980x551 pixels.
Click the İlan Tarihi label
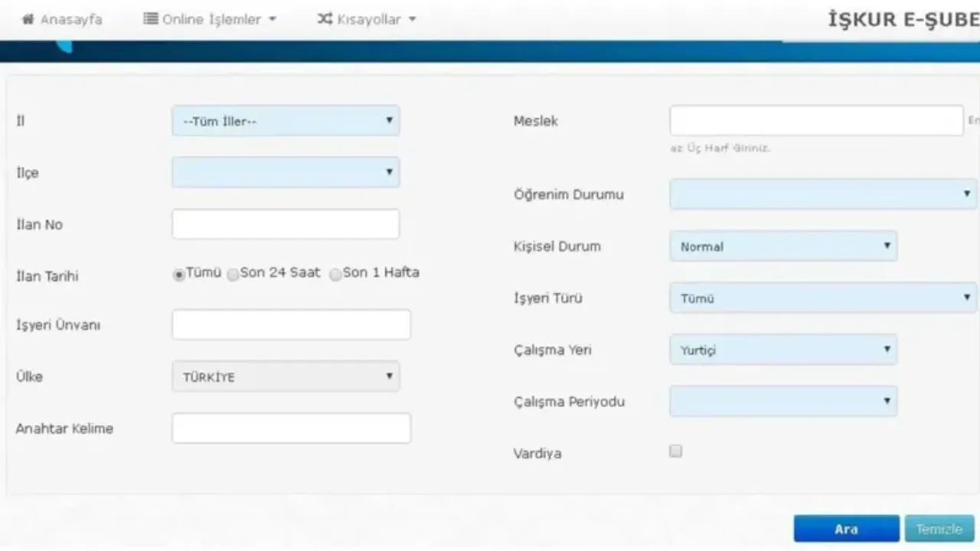coord(47,276)
